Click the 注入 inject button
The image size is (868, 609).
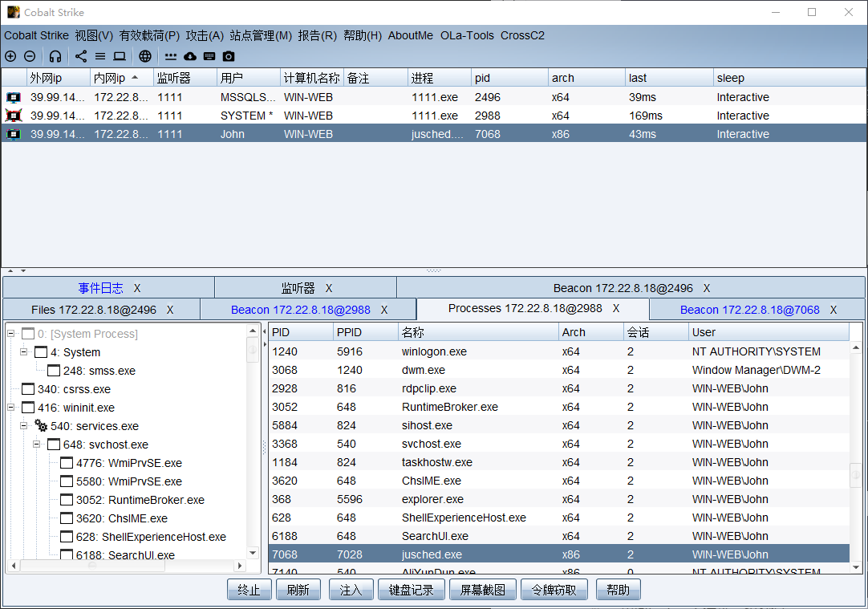click(x=351, y=591)
